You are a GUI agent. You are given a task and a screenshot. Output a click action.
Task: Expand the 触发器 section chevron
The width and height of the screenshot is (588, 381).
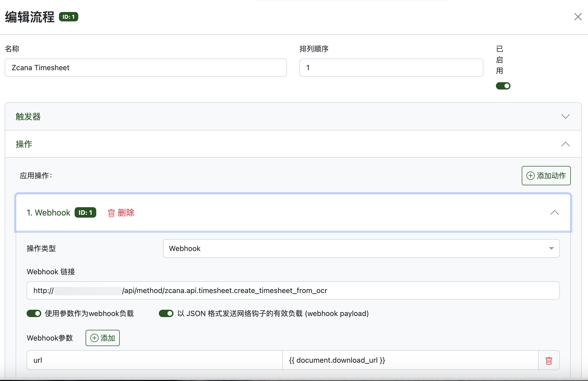pyautogui.click(x=565, y=116)
